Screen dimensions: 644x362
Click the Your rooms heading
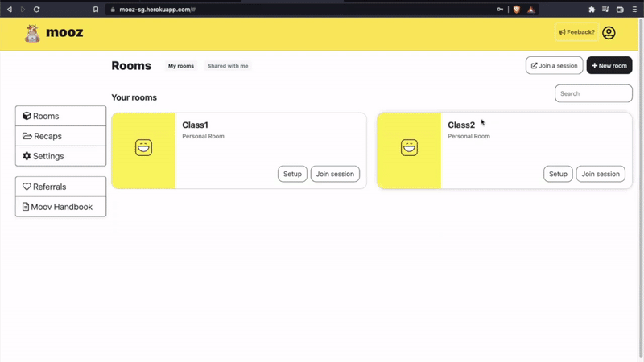pos(134,97)
